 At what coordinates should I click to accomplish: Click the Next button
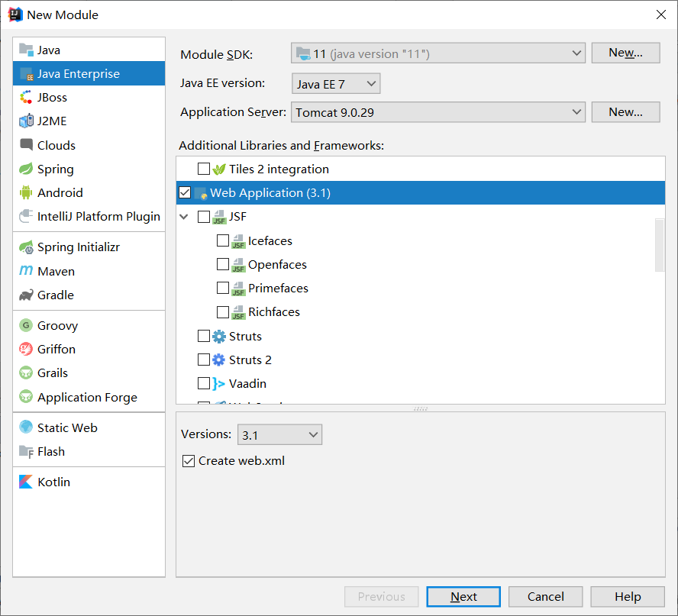point(463,597)
